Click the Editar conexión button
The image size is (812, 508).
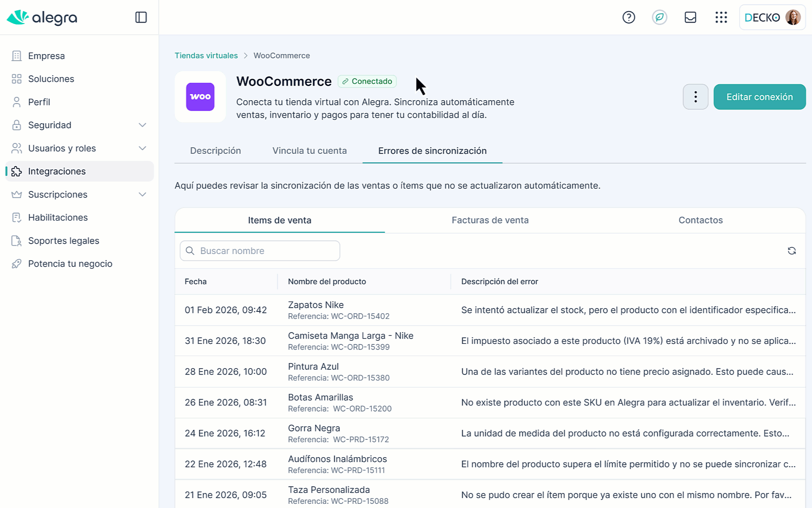tap(759, 97)
